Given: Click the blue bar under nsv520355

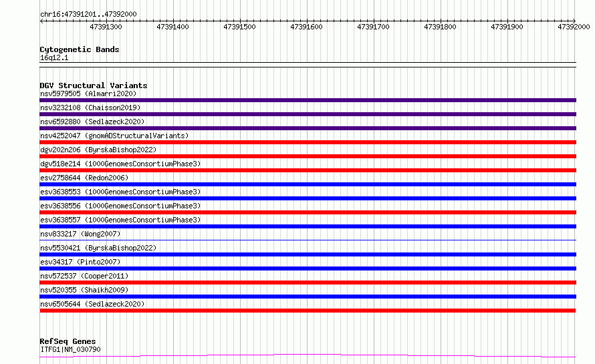Looking at the screenshot, I should click(x=308, y=297).
